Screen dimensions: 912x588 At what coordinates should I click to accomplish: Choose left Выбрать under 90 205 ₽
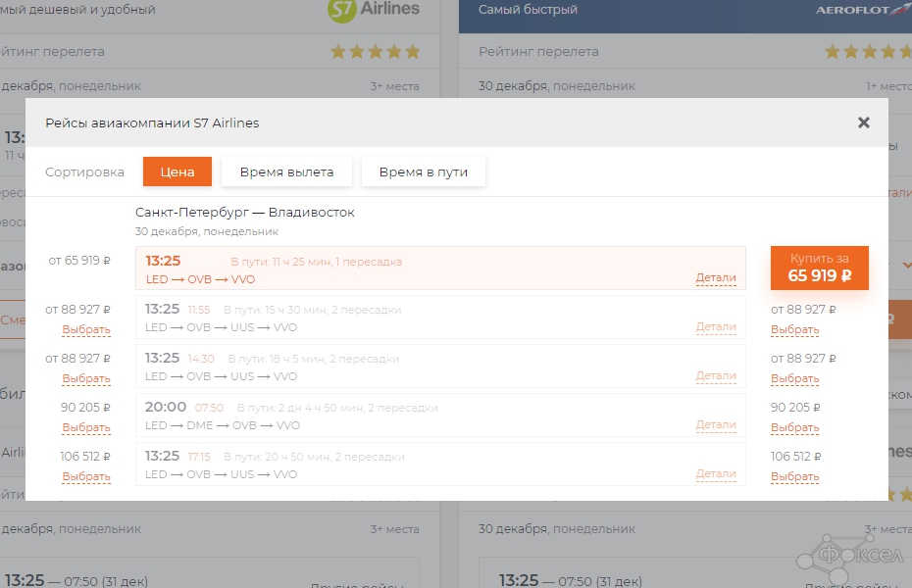coord(86,427)
